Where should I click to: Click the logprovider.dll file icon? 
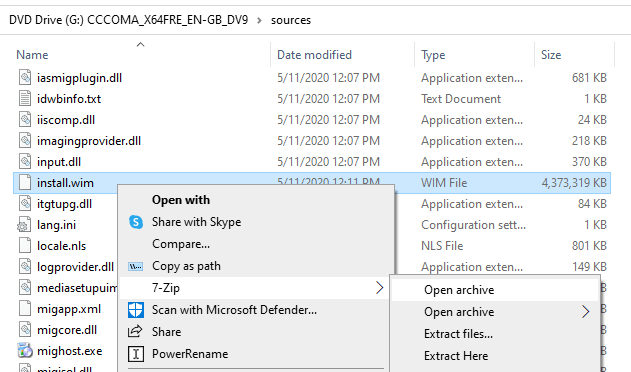(x=25, y=266)
